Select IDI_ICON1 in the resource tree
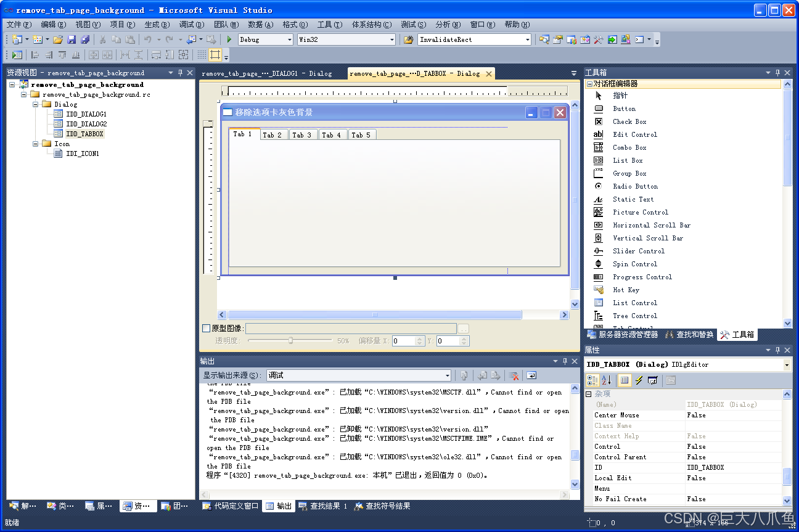 pyautogui.click(x=82, y=153)
